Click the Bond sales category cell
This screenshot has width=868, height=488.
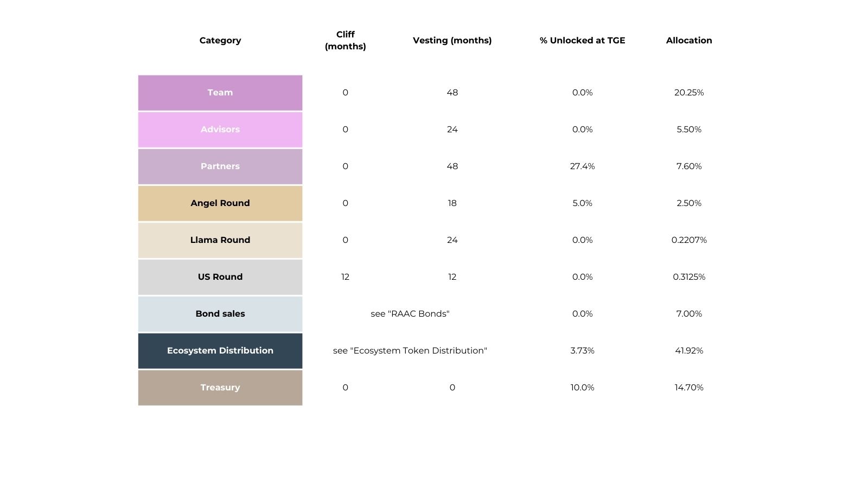[x=220, y=314]
